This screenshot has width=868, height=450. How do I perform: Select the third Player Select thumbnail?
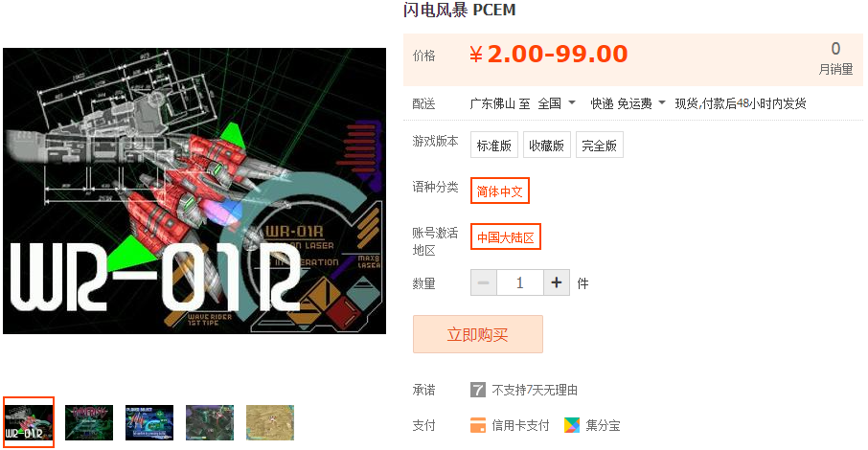click(149, 422)
